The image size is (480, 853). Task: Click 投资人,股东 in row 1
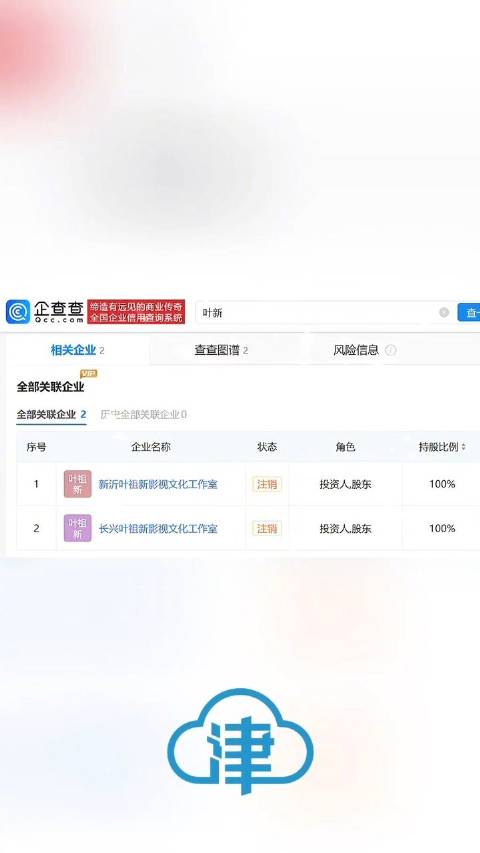click(x=346, y=484)
